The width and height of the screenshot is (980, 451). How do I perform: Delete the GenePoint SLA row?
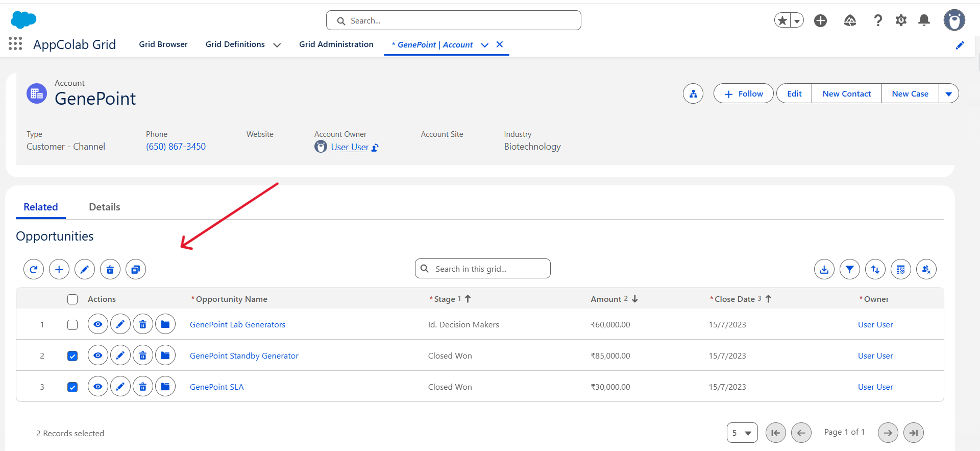[143, 387]
